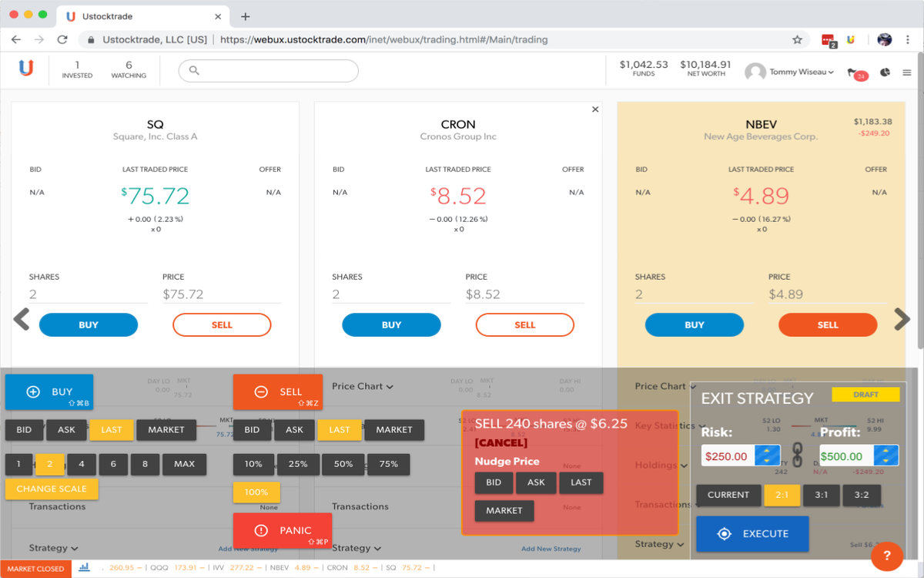Go back in browser history
The image size is (924, 578).
pyautogui.click(x=16, y=39)
